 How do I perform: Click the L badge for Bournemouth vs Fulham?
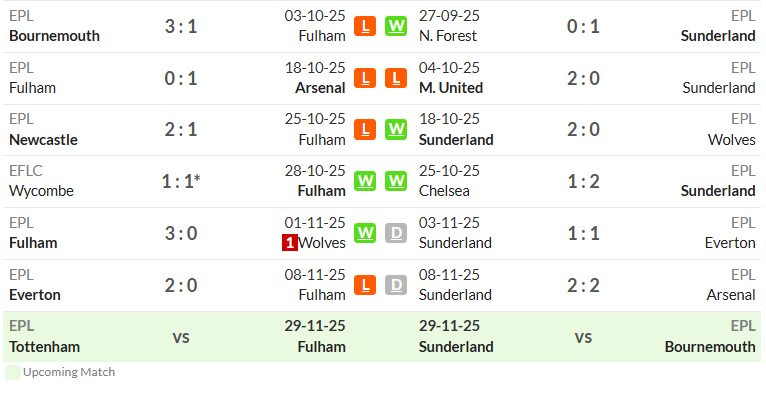click(x=365, y=26)
